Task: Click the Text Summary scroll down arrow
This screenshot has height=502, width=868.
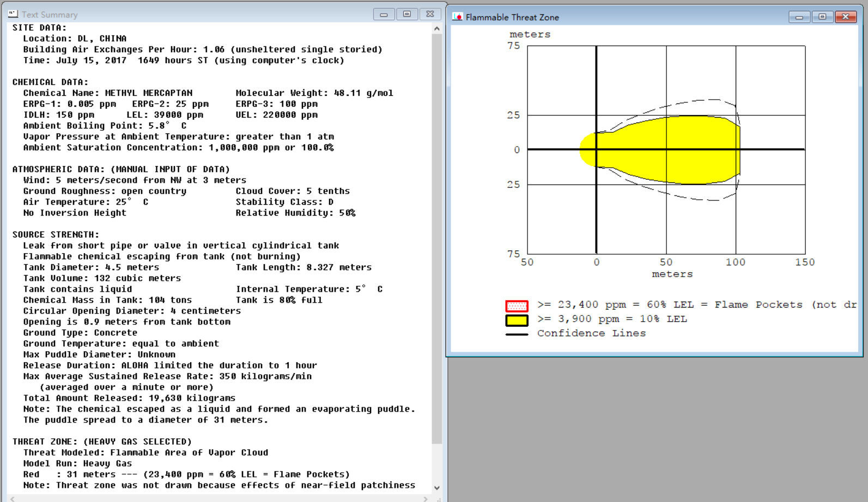Action: [437, 488]
